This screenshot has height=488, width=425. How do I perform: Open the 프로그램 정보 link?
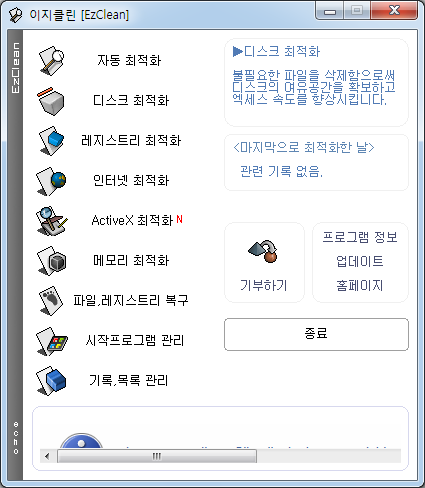coord(360,237)
